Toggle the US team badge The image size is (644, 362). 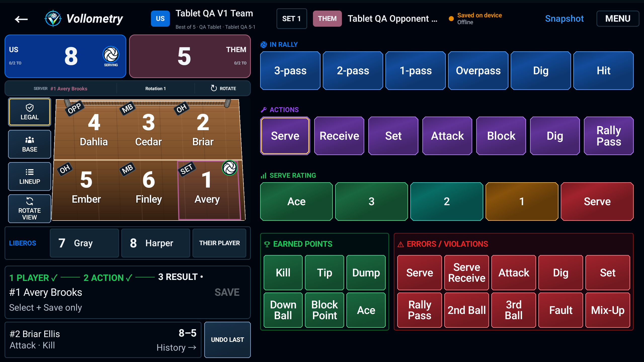[x=160, y=19]
